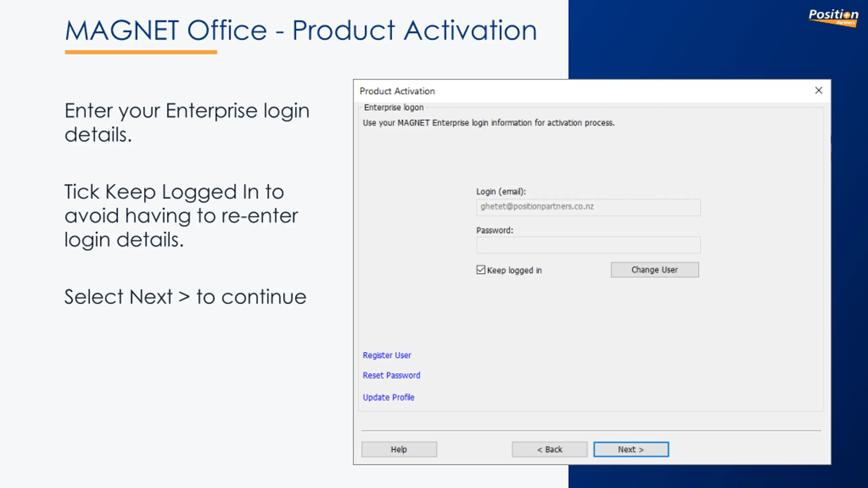868x488 pixels.
Task: Go back with the < Back button
Action: point(550,449)
